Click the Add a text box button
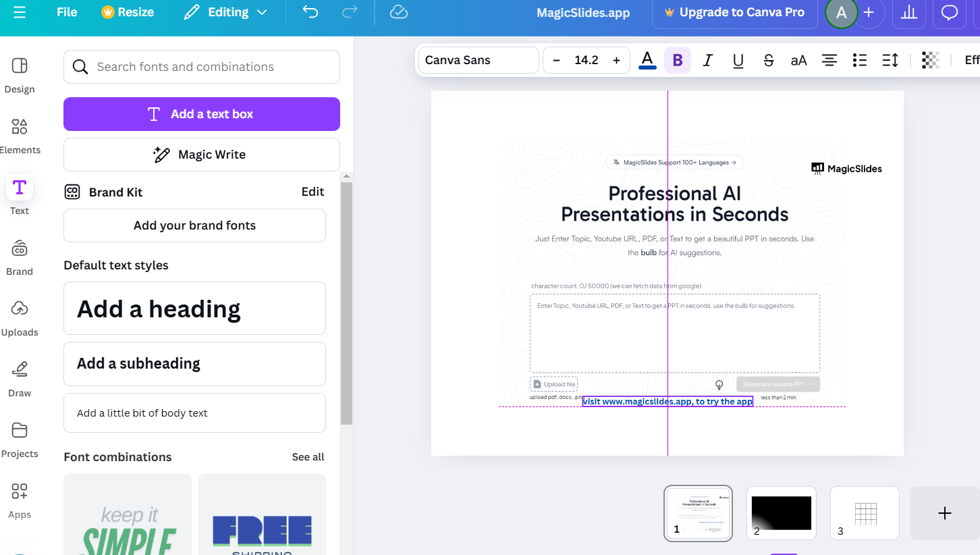The image size is (980, 555). pyautogui.click(x=202, y=114)
